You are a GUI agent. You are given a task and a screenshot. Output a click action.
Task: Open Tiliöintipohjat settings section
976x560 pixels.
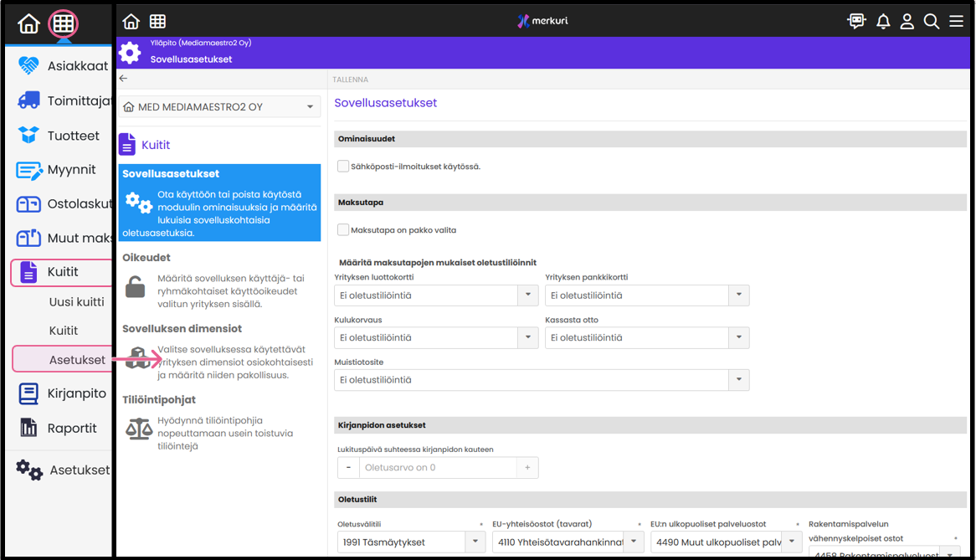pos(161,400)
